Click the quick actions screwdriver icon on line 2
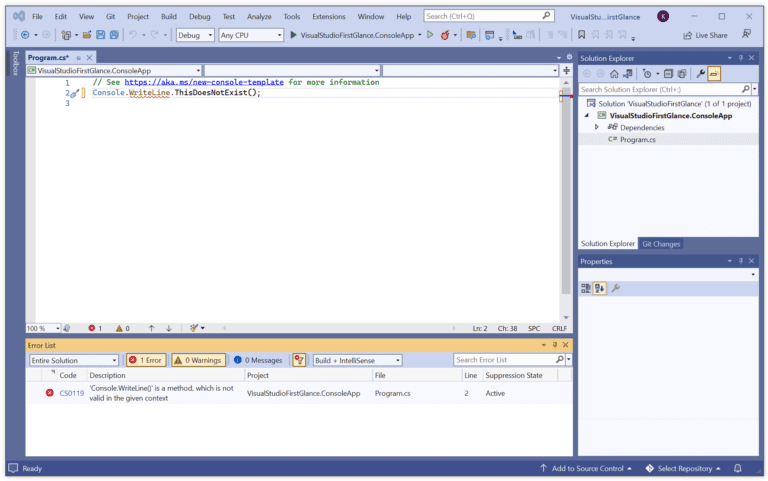The image size is (768, 481). 75,93
